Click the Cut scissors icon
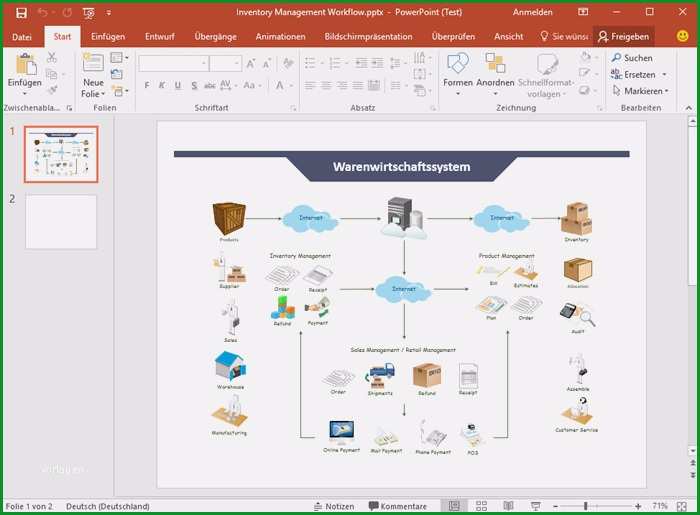Viewport: 700px width, 515px height. tap(52, 57)
